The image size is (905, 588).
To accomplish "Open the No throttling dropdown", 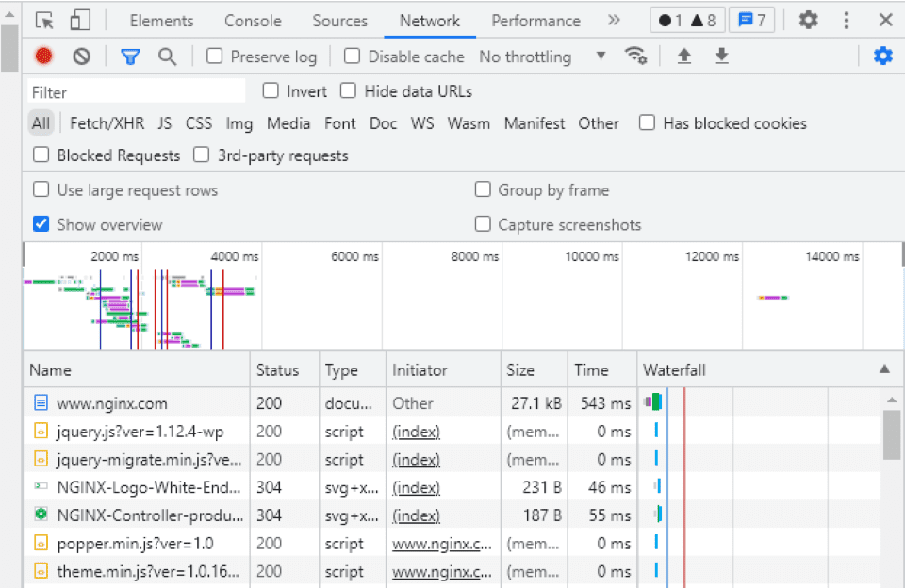I will tap(537, 56).
